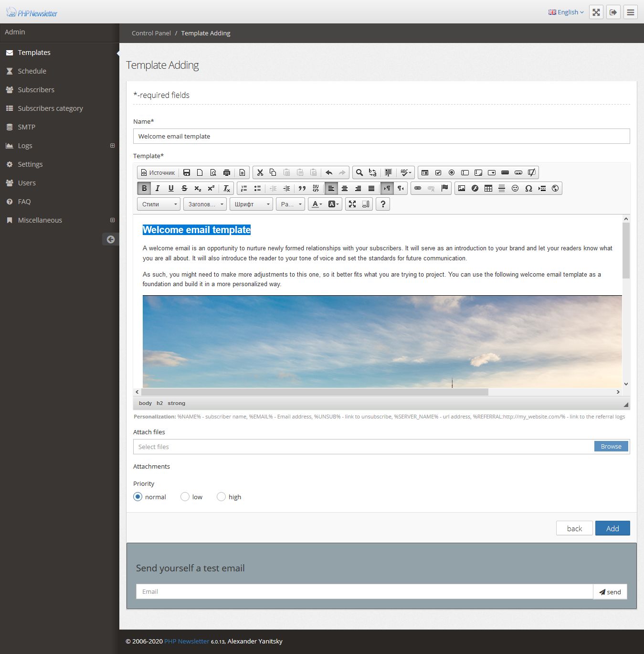
Task: Click the Print icon in editor
Action: tap(227, 172)
